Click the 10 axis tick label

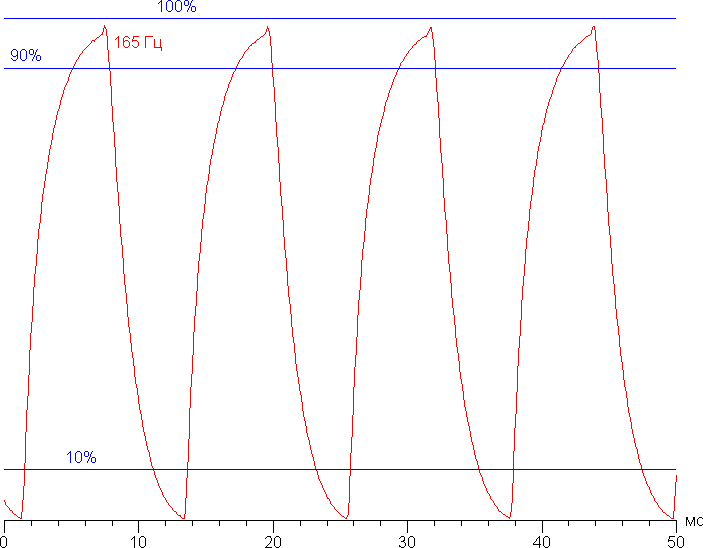(x=139, y=542)
